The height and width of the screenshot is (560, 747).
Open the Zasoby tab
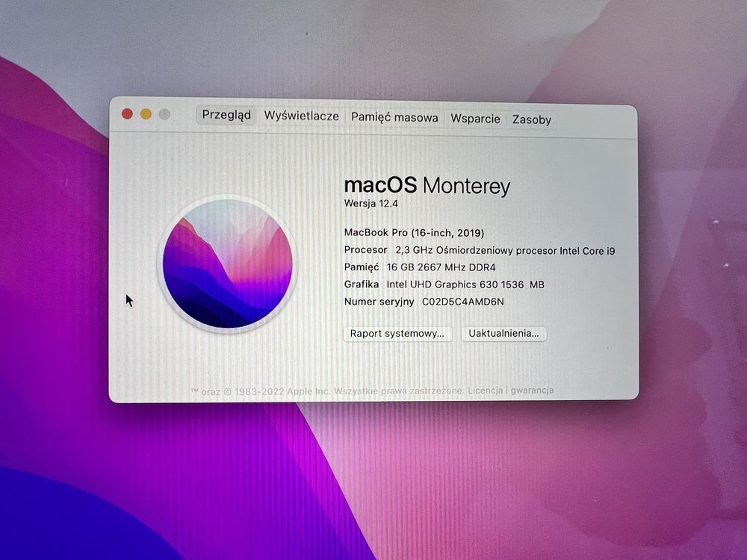tap(532, 120)
